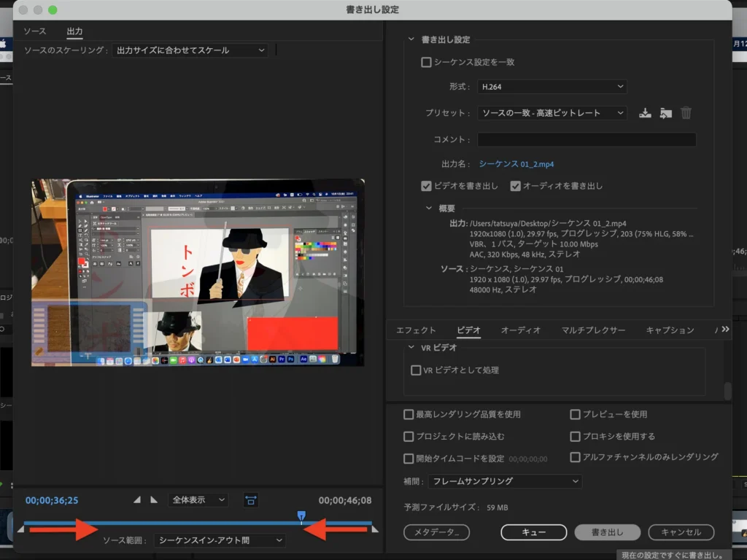Viewport: 747px width, 560px height.
Task: Click the tab overflow double-chevron icon
Action: point(724,330)
